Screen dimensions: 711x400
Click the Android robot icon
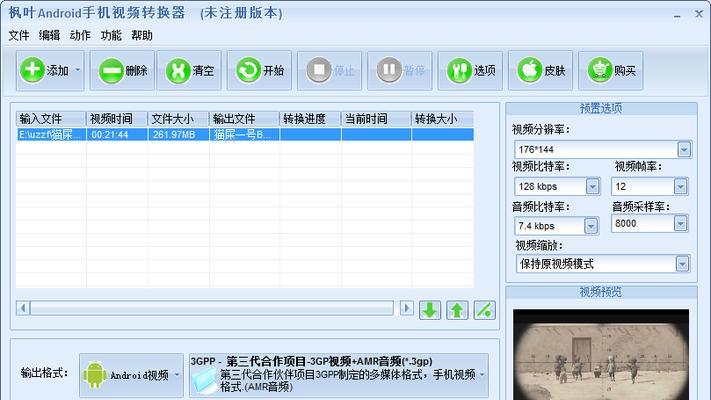pyautogui.click(x=94, y=375)
